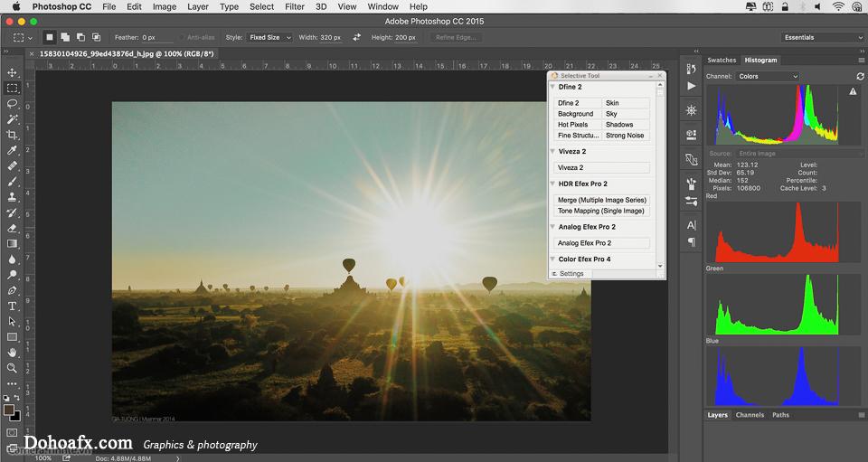Viewport: 868px width, 462px height.
Task: Open the Essentials workspace dropdown
Action: [x=822, y=37]
